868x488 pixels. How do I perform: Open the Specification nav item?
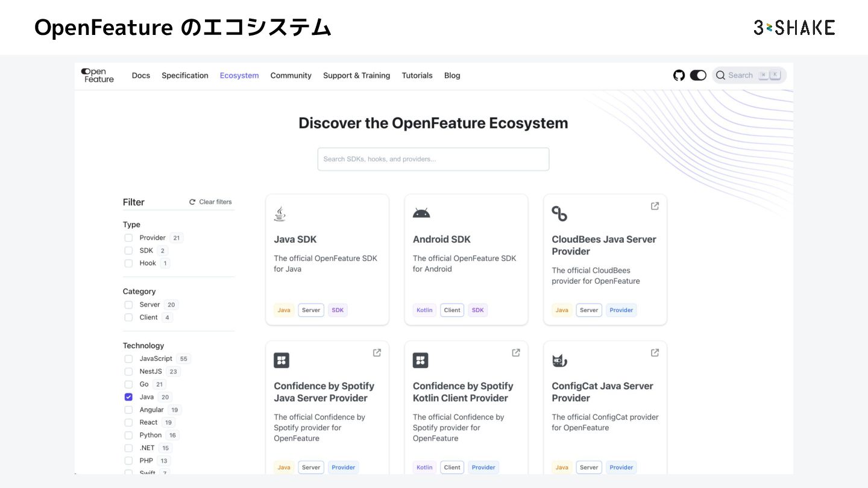[185, 75]
